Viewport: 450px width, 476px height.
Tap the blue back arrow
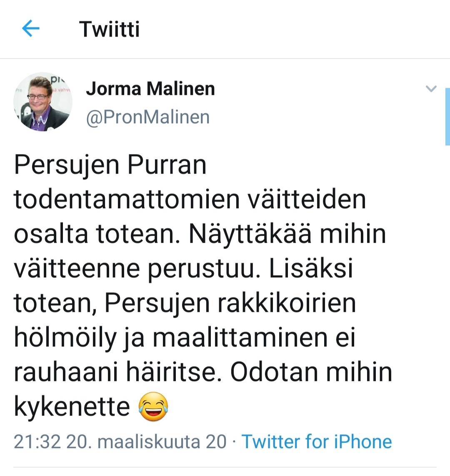[30, 29]
